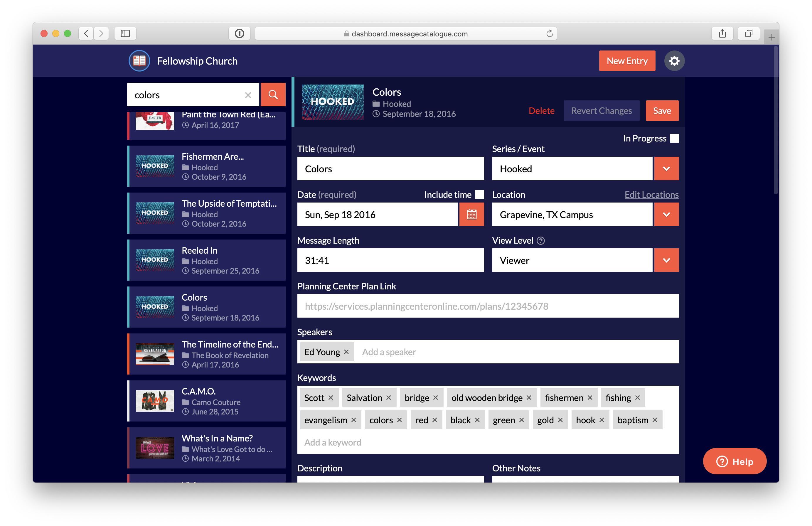Show the Safari tab overview button

pyautogui.click(x=749, y=33)
